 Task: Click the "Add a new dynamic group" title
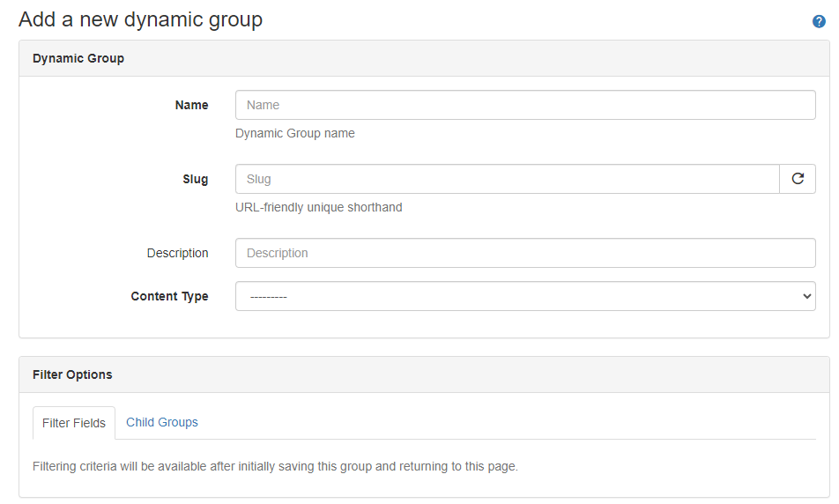[140, 19]
